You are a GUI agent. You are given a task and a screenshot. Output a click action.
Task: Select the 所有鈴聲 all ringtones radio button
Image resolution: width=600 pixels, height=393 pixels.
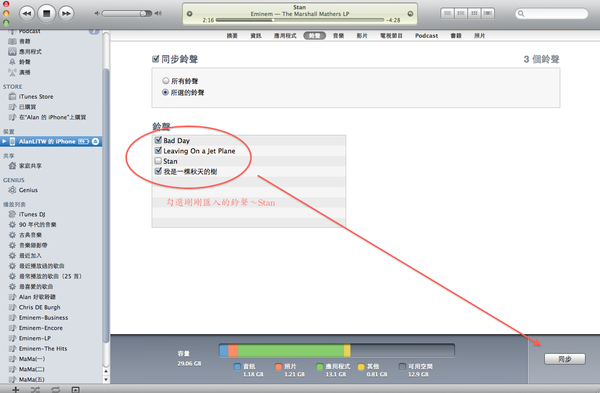[x=165, y=81]
